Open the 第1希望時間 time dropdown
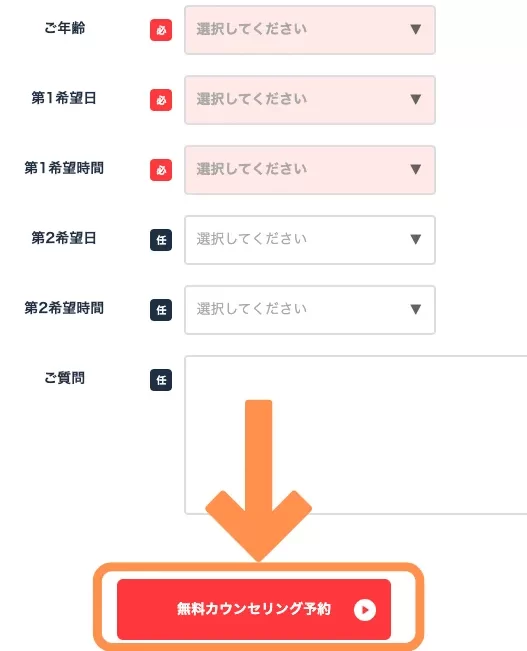This screenshot has height=651, width=527. click(310, 170)
